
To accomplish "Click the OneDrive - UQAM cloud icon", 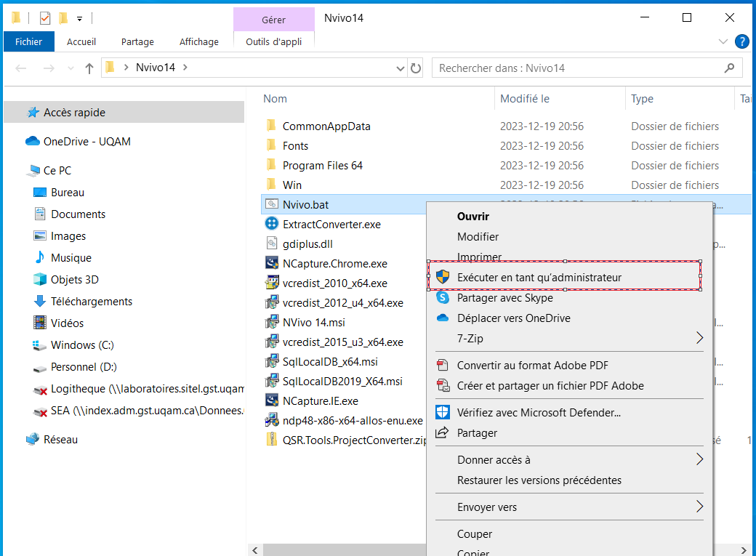I will tap(33, 142).
